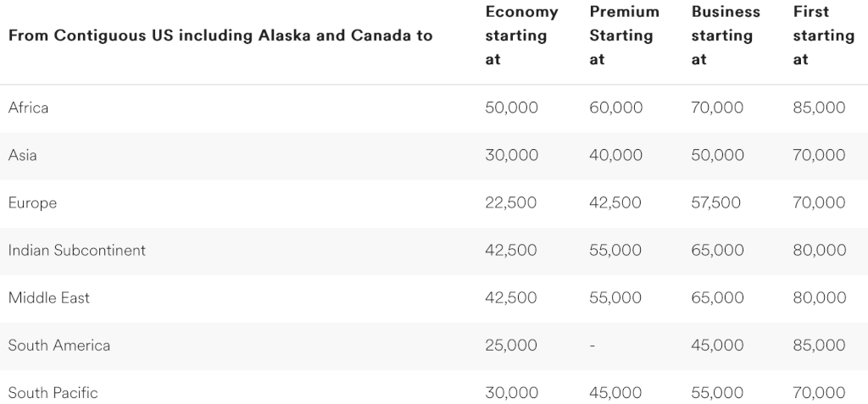Click the Middle East row label
The width and height of the screenshot is (868, 404).
point(49,297)
